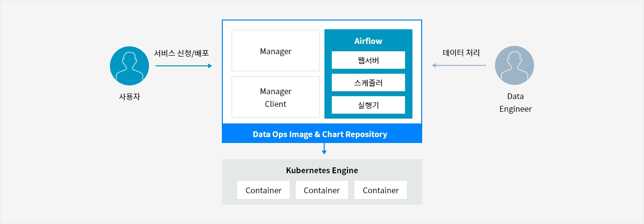Select the leftmost Container box
This screenshot has width=644, height=224.
[x=263, y=190]
